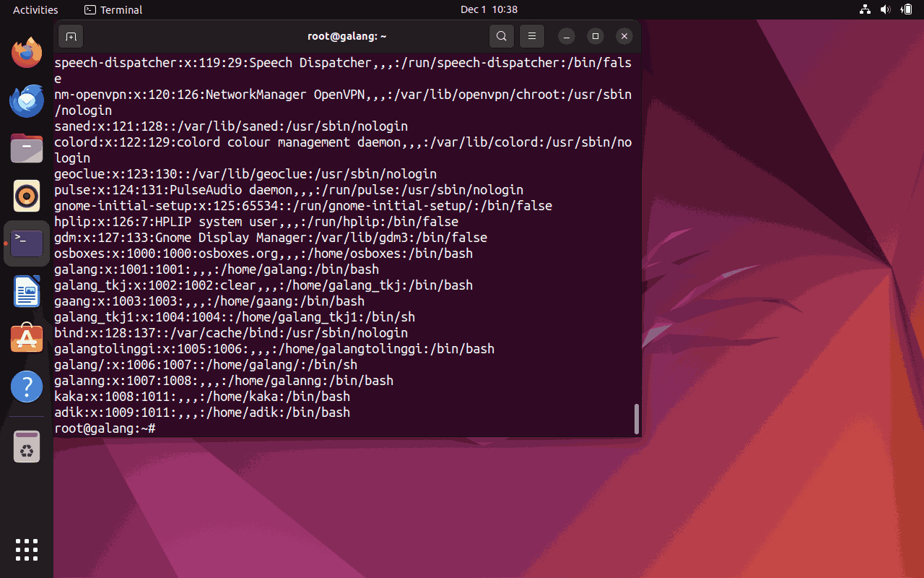Open the Files manager in dock
924x578 pixels.
(27, 148)
